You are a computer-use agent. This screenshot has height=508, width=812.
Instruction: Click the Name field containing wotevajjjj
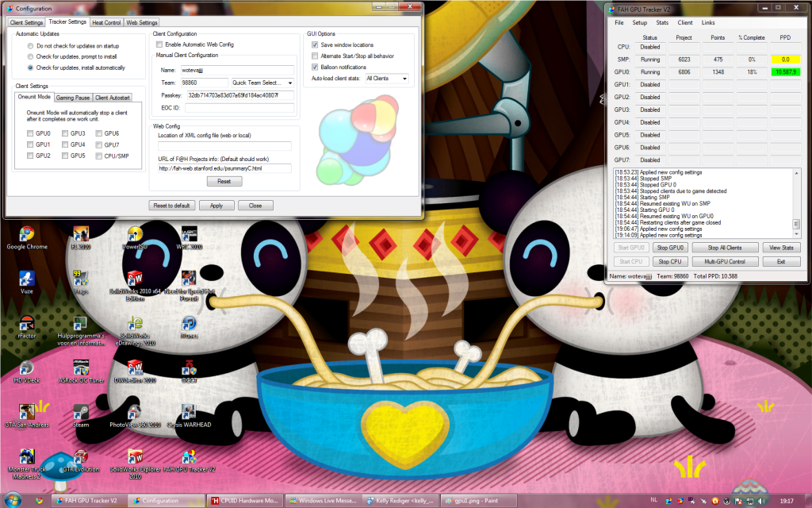click(237, 70)
